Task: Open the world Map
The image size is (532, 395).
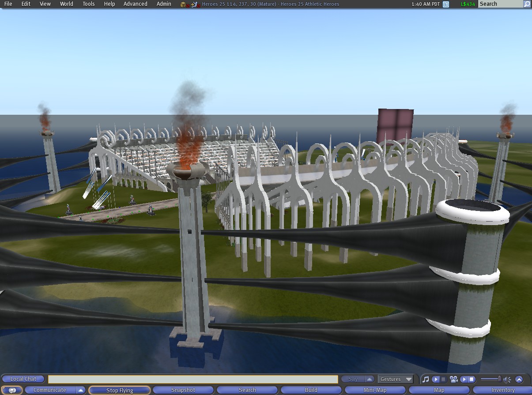Action: click(x=439, y=390)
